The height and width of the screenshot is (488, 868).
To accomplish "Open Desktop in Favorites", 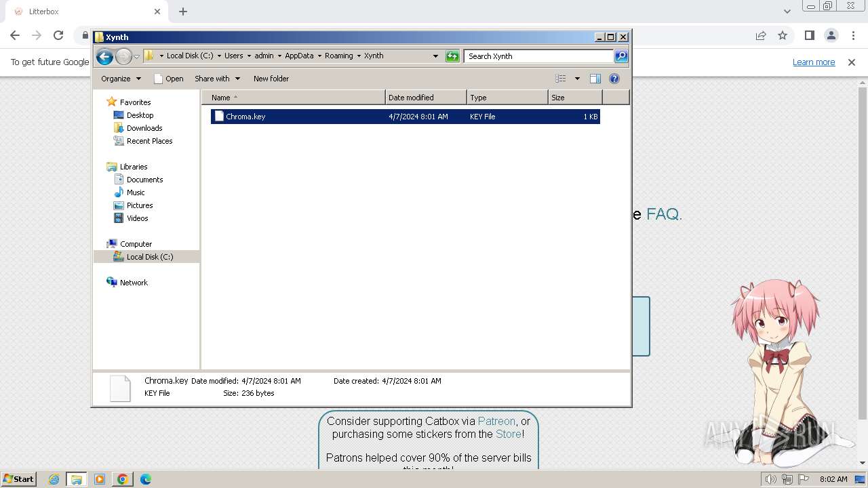I will click(140, 115).
